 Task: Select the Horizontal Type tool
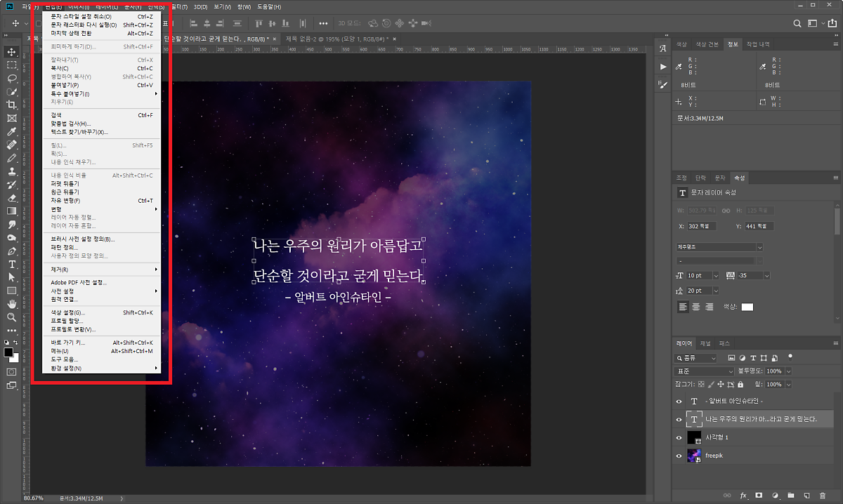(x=12, y=264)
